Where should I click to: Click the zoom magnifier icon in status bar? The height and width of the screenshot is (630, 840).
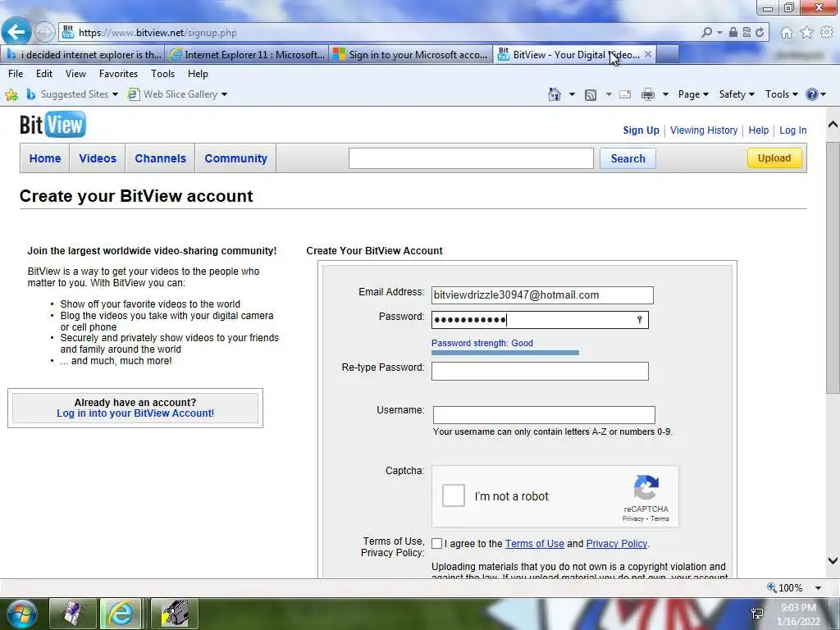point(772,587)
